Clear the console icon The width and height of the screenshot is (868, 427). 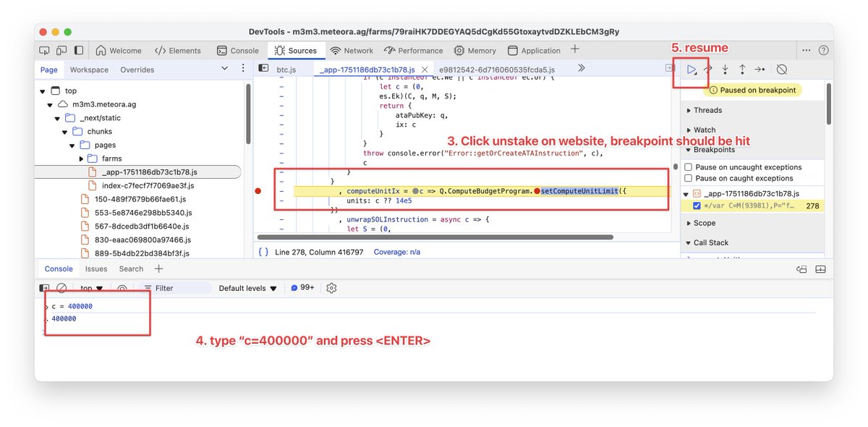(x=62, y=288)
